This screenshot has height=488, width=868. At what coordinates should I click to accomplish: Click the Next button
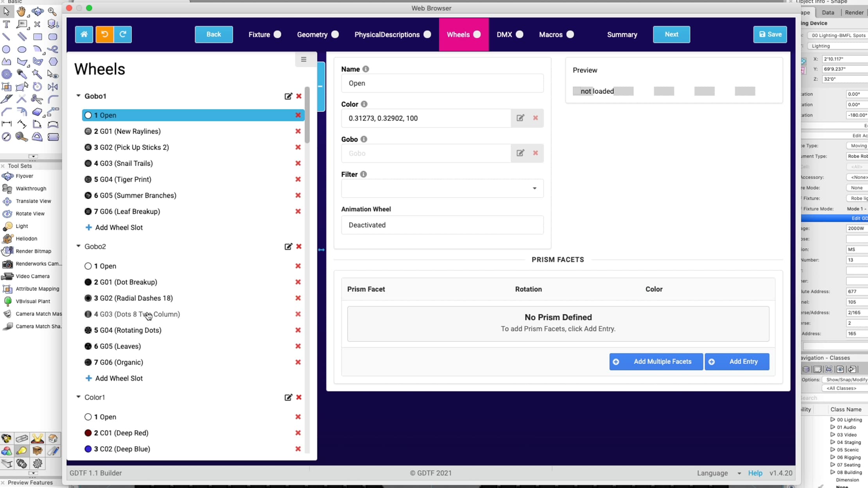(x=671, y=34)
